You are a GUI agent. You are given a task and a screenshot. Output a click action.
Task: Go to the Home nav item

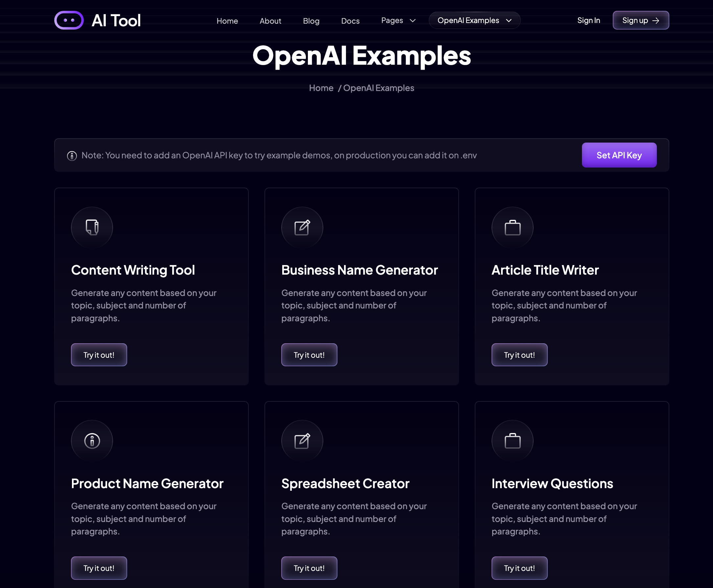(x=227, y=21)
